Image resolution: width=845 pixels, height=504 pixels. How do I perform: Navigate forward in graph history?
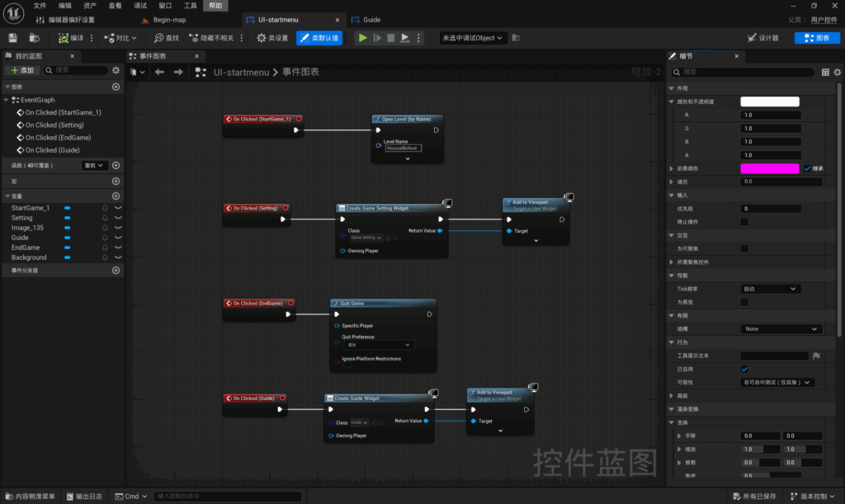click(x=178, y=72)
